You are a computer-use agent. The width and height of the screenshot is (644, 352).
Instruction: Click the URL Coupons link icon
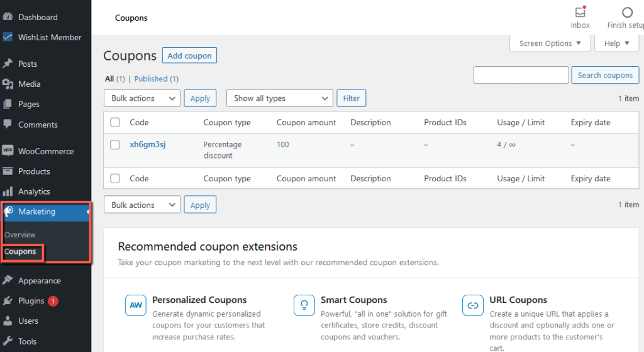coord(473,305)
